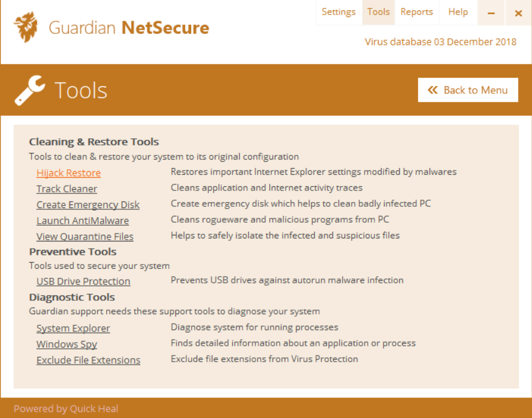Open USB Drive Protection
The height and width of the screenshot is (418, 532).
[83, 281]
